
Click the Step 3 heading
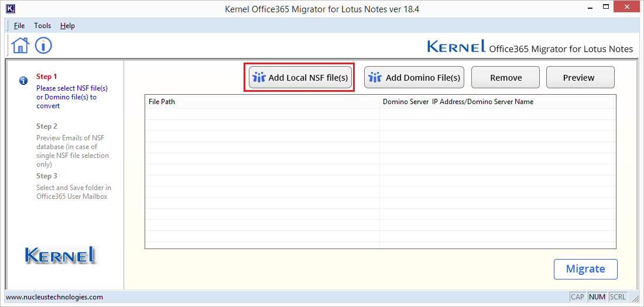(46, 175)
